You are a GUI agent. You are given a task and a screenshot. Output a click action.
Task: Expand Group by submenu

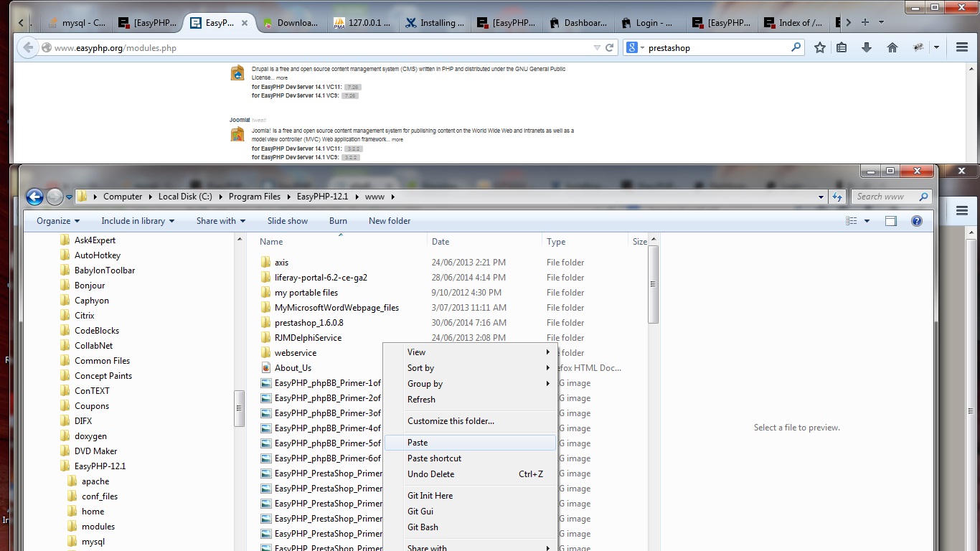coord(471,384)
